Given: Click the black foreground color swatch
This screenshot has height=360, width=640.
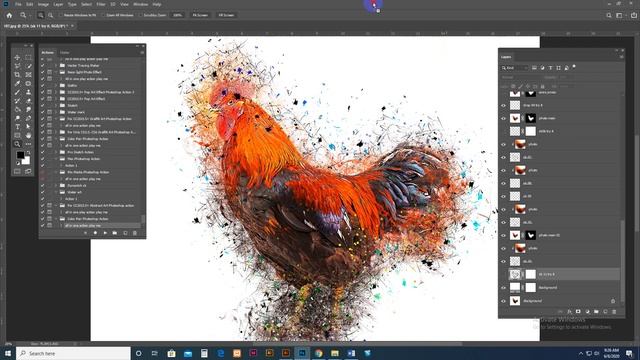Looking at the screenshot, I should 20,155.
